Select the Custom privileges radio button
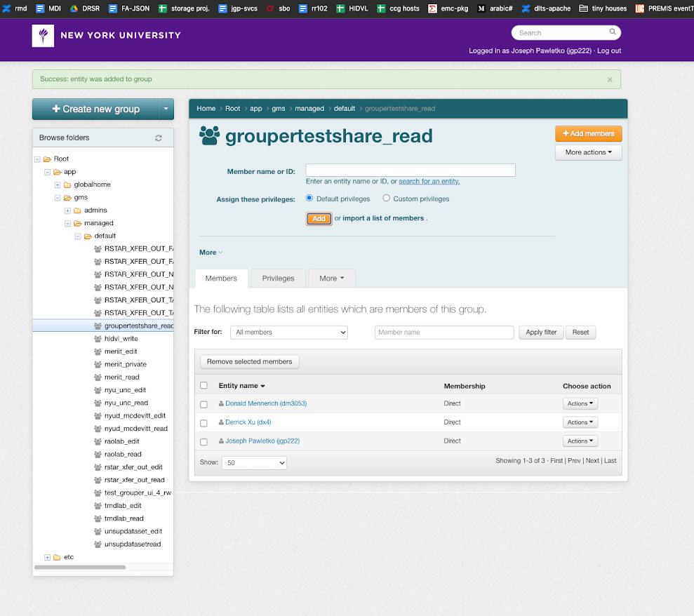The width and height of the screenshot is (694, 616). coord(386,199)
